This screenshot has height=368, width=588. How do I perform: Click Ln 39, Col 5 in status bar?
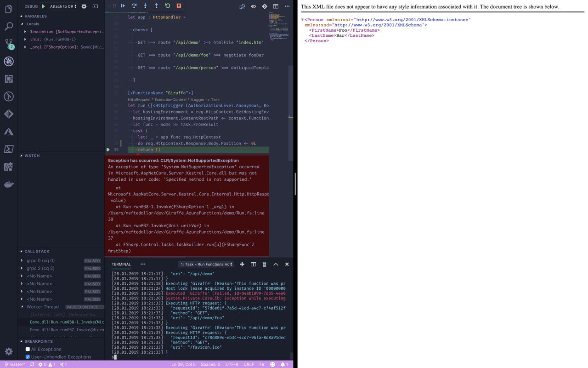[183, 364]
